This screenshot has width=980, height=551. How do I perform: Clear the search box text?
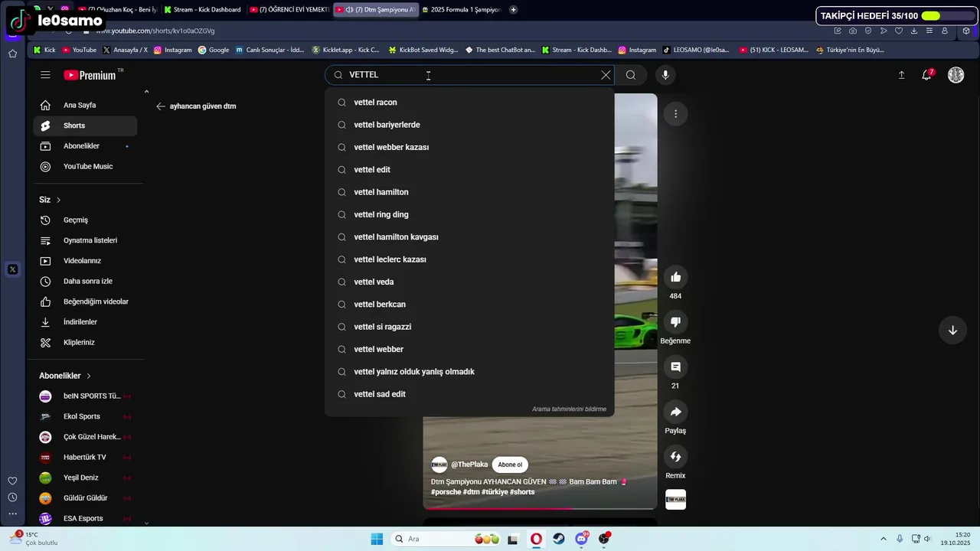606,75
